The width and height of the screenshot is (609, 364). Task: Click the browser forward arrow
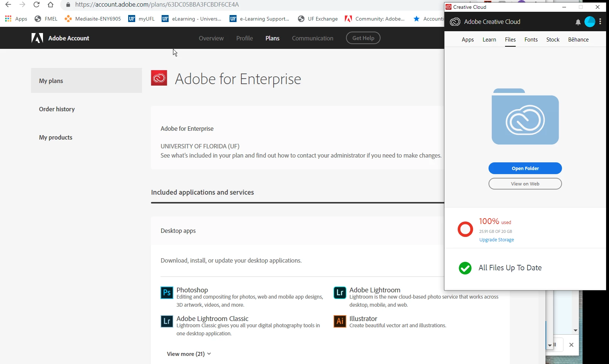22,5
